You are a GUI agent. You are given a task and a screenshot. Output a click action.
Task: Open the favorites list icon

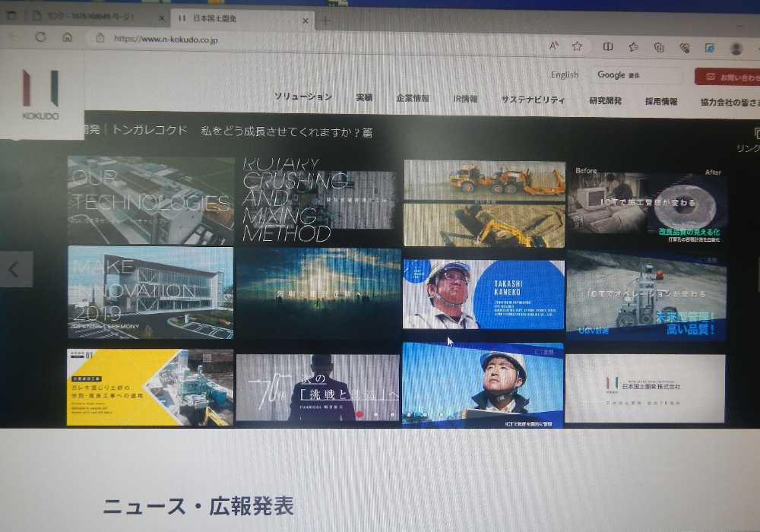[x=633, y=47]
